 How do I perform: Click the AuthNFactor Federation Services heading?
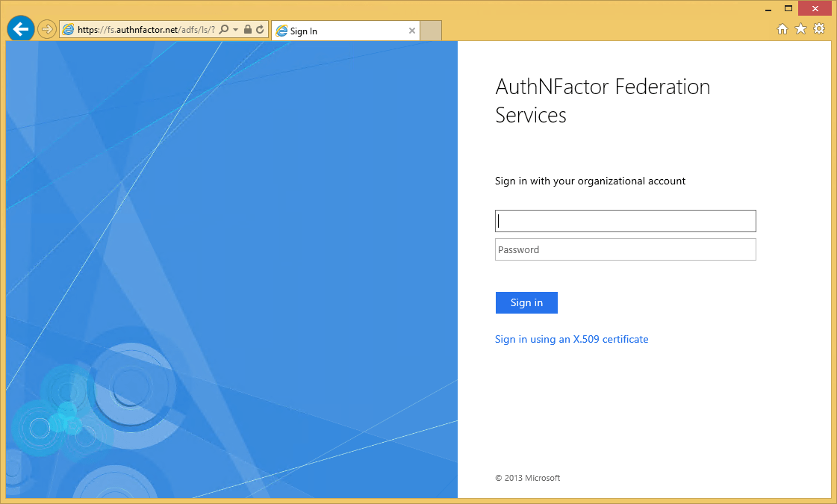pyautogui.click(x=603, y=101)
